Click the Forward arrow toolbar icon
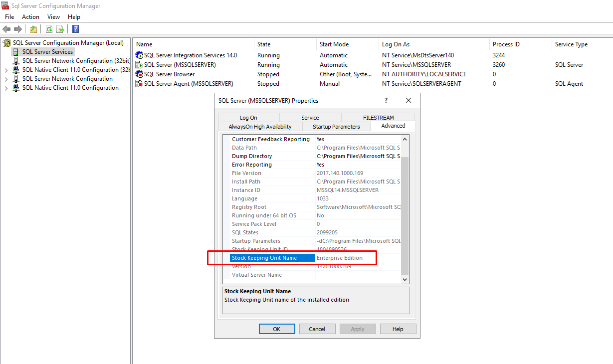Viewport: 613px width, 364px height. (18, 29)
